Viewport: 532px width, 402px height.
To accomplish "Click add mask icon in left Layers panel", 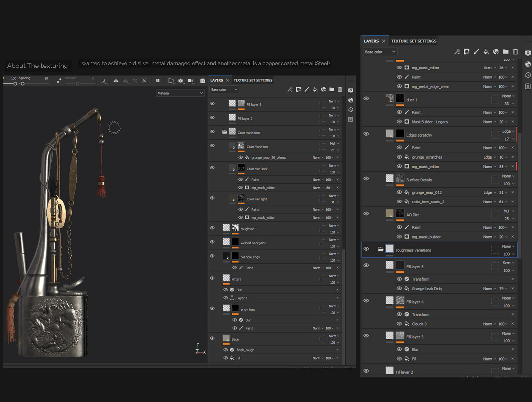I will tap(298, 89).
